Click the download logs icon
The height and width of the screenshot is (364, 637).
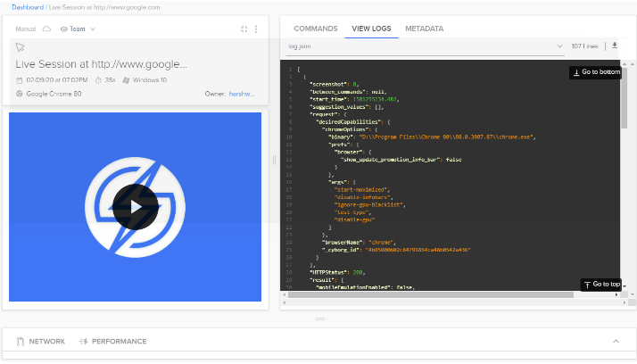614,45
